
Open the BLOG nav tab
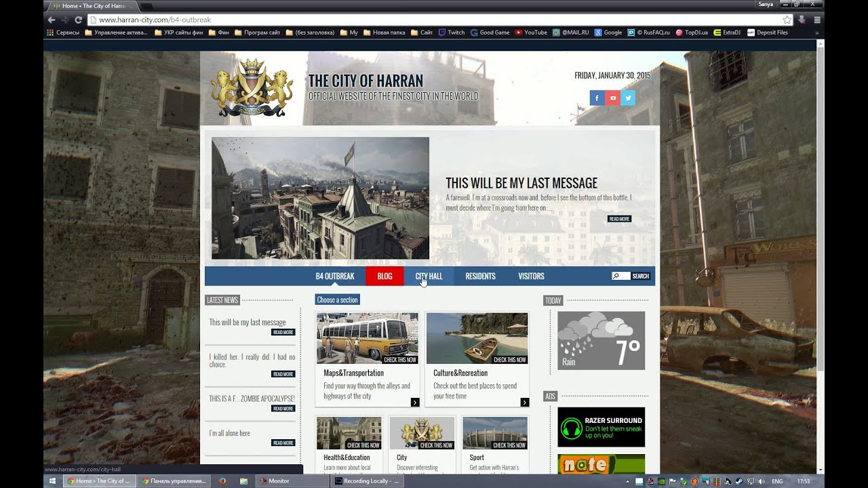(384, 276)
